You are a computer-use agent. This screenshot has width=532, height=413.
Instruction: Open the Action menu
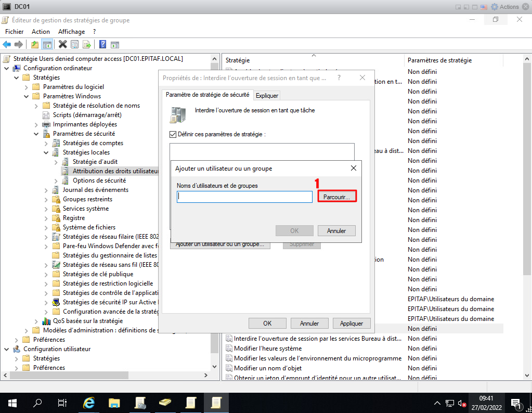click(x=41, y=32)
